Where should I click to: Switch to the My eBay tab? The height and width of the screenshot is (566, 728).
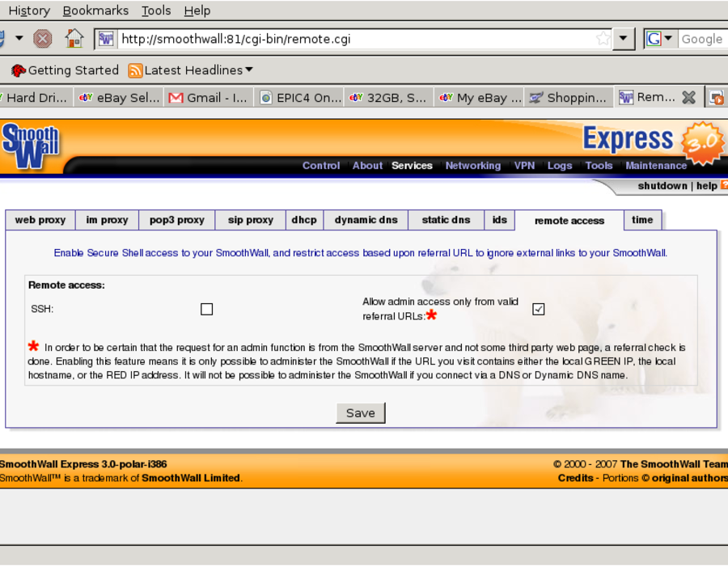(479, 98)
